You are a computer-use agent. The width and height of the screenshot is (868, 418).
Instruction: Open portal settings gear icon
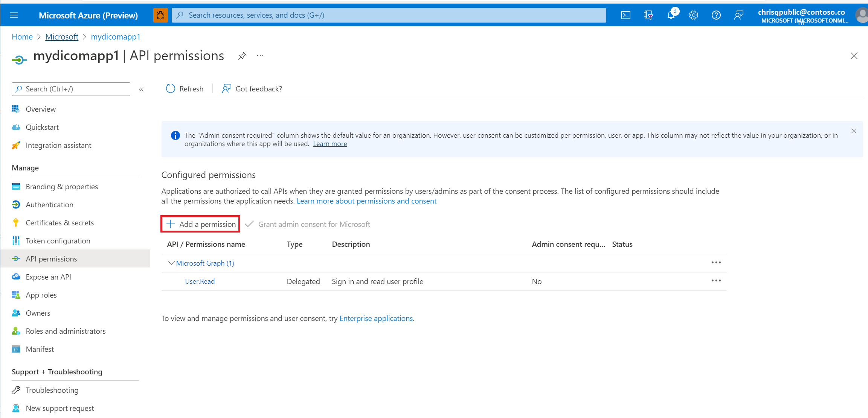click(x=693, y=15)
